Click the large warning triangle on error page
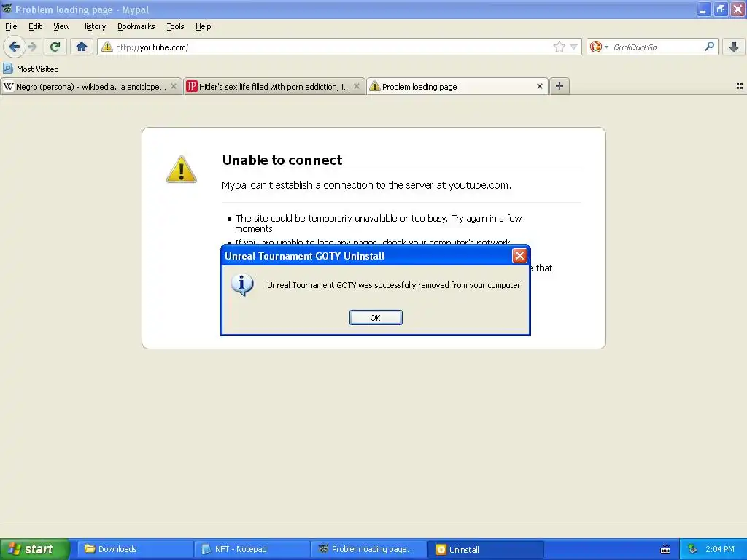The height and width of the screenshot is (560, 747). [182, 169]
